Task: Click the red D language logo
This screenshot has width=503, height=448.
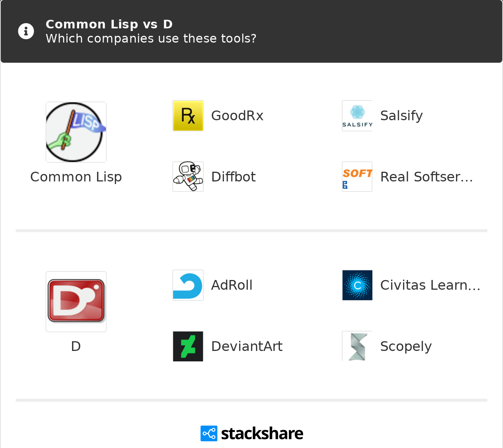Action: pyautogui.click(x=76, y=301)
